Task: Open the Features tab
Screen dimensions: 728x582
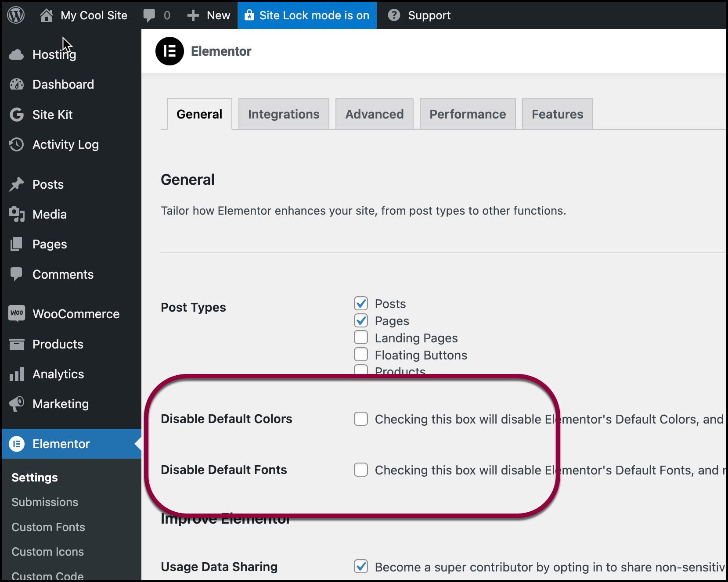Action: pos(558,114)
